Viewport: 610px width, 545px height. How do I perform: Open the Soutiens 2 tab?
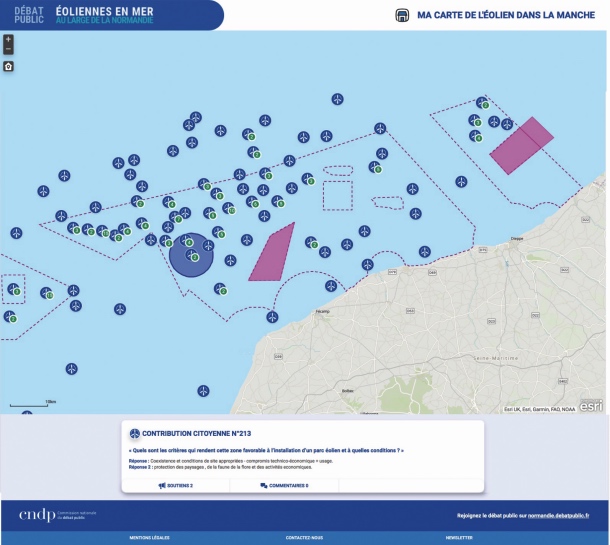(x=176, y=485)
